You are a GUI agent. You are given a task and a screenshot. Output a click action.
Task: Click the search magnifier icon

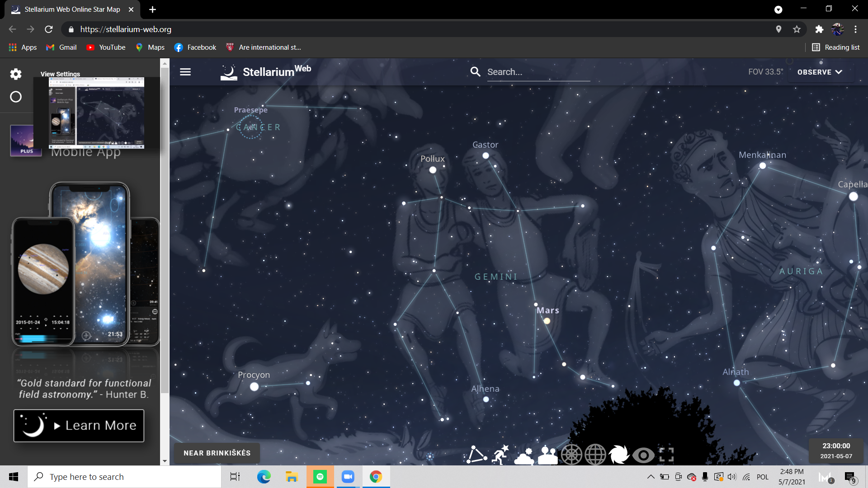[x=475, y=72]
